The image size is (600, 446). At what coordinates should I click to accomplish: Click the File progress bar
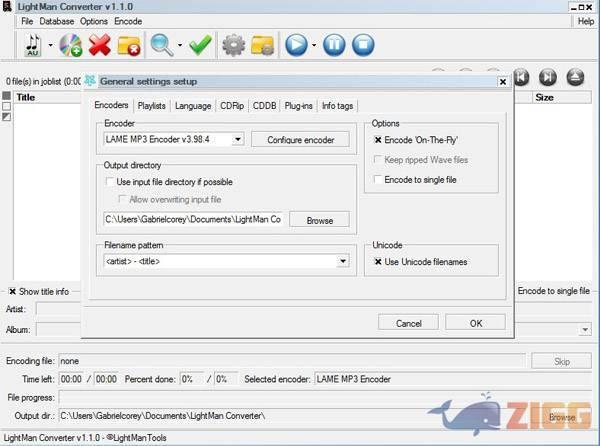pyautogui.click(x=325, y=397)
